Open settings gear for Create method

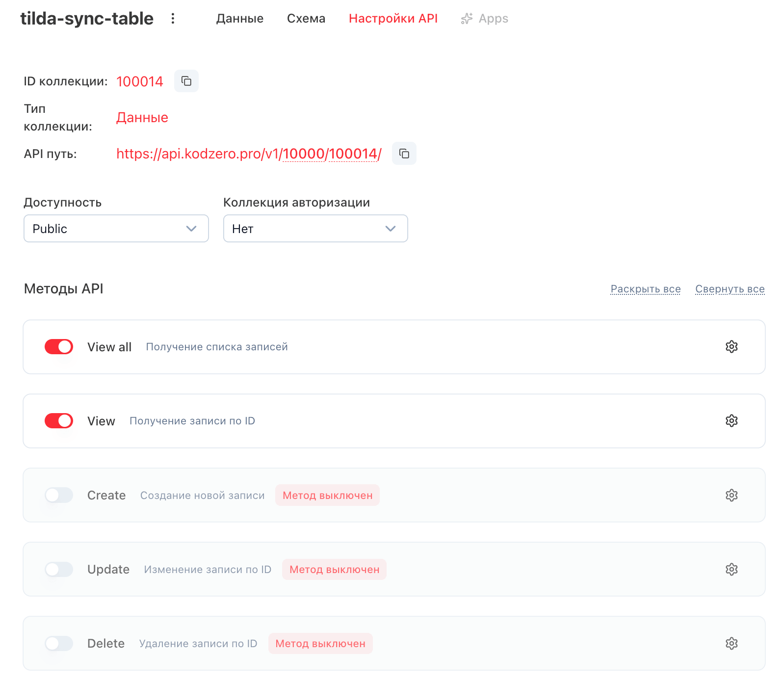pyautogui.click(x=731, y=495)
